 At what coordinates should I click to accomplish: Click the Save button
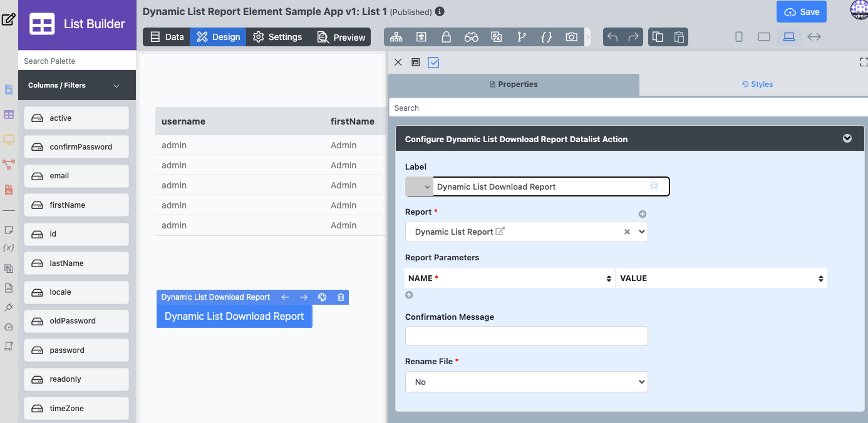pyautogui.click(x=801, y=12)
